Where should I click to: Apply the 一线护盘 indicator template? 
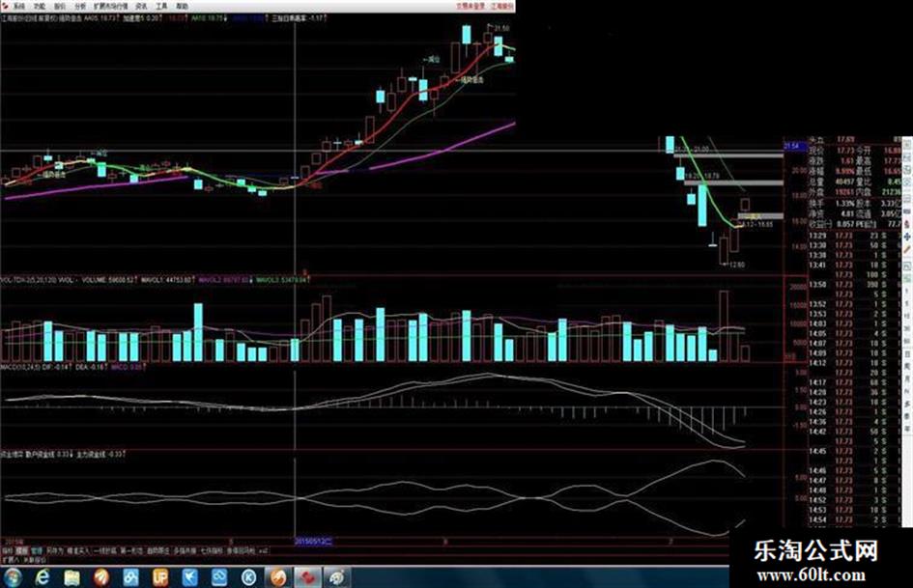pyautogui.click(x=104, y=551)
